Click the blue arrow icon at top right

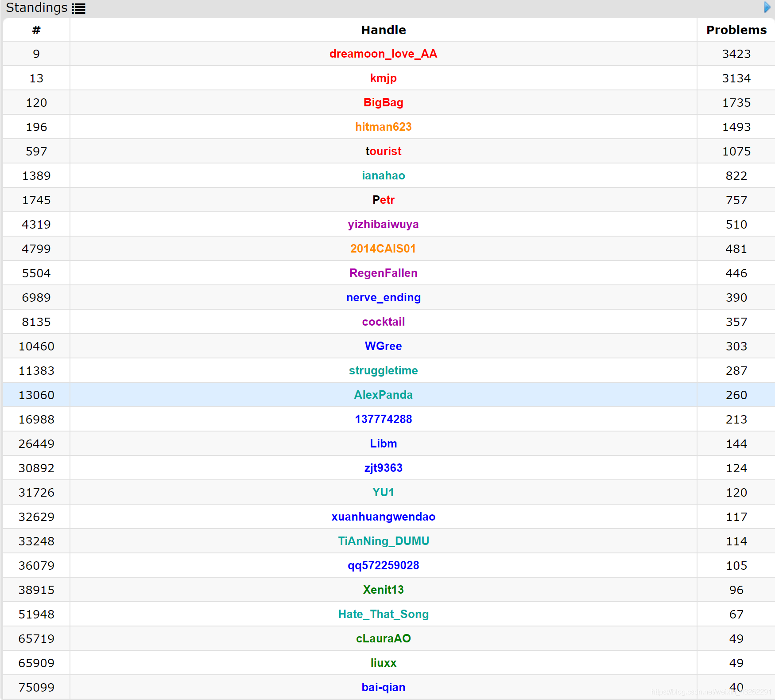[767, 7]
